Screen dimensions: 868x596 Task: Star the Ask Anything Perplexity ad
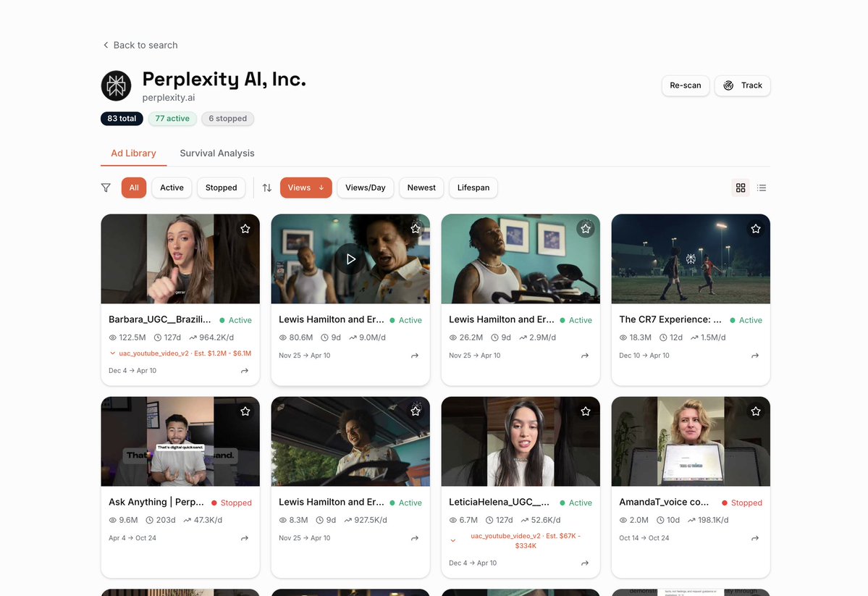coord(245,411)
